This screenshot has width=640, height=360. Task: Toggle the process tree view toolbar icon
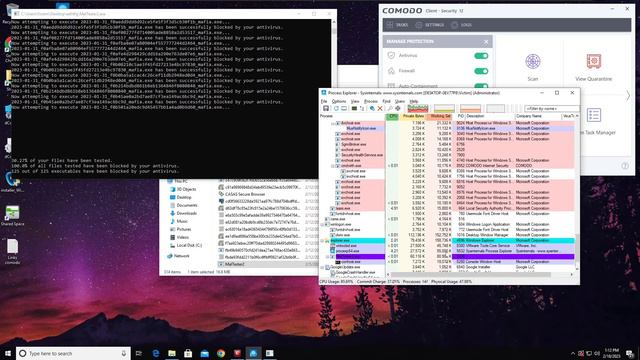tap(362, 109)
